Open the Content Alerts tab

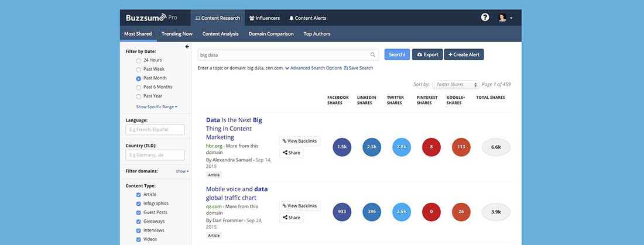point(307,18)
